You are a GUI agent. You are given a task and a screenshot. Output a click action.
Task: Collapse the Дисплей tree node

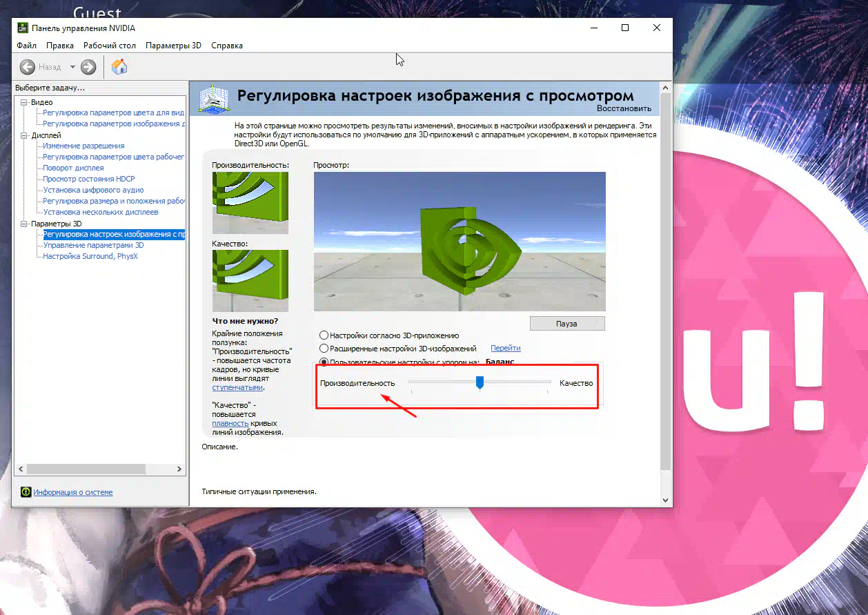tap(24, 135)
